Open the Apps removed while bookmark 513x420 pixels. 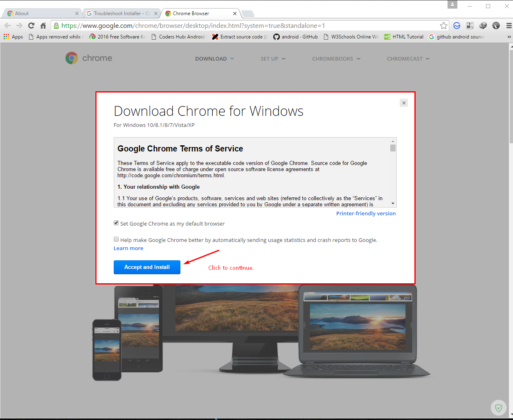click(x=56, y=37)
